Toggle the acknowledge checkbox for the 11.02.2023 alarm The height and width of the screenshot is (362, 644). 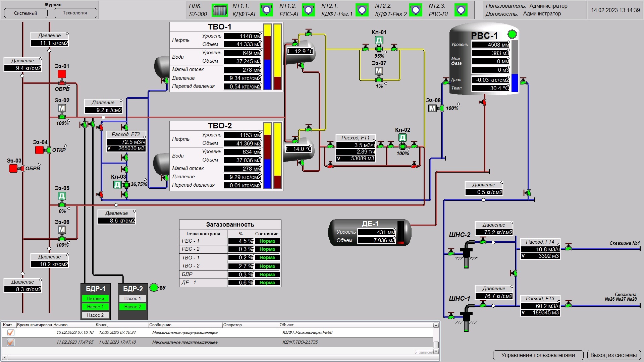coord(11,342)
